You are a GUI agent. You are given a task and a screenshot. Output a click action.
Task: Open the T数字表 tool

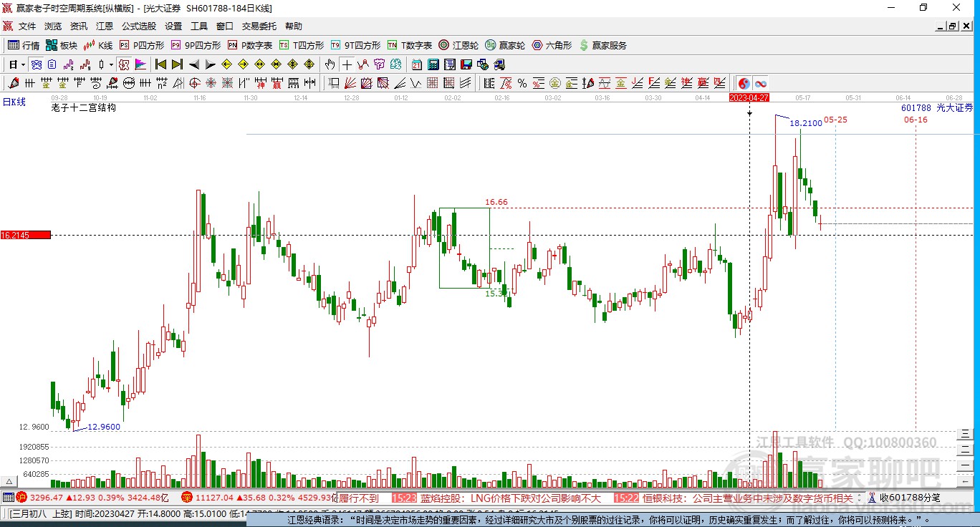point(410,45)
